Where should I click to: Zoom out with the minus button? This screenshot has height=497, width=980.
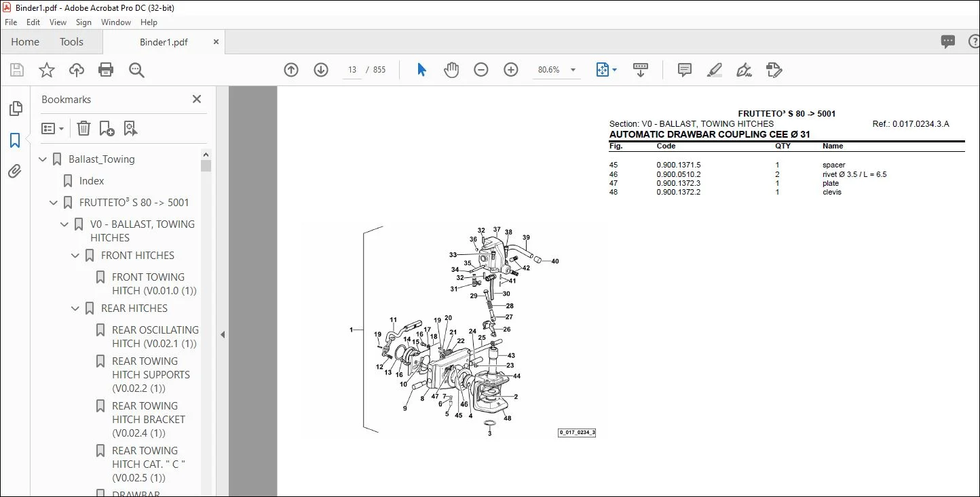[481, 70]
